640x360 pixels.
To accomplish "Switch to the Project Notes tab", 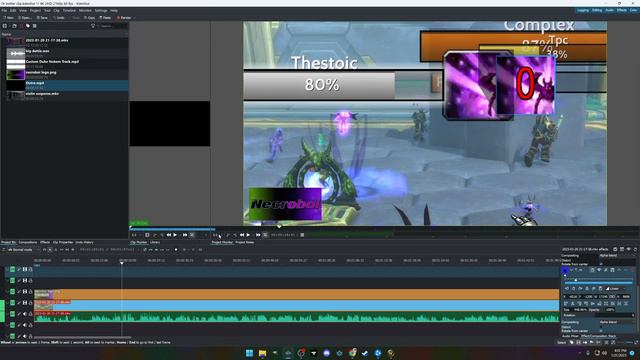I will click(x=244, y=242).
